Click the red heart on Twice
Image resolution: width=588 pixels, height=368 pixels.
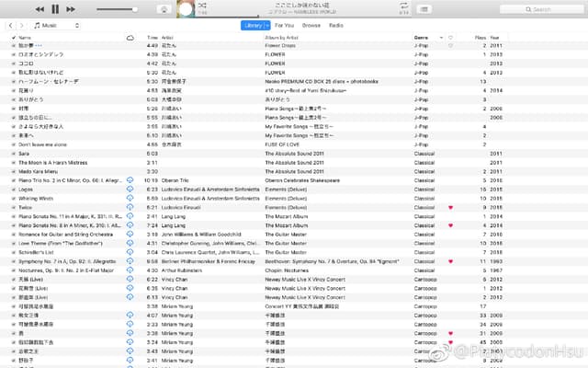(450, 208)
